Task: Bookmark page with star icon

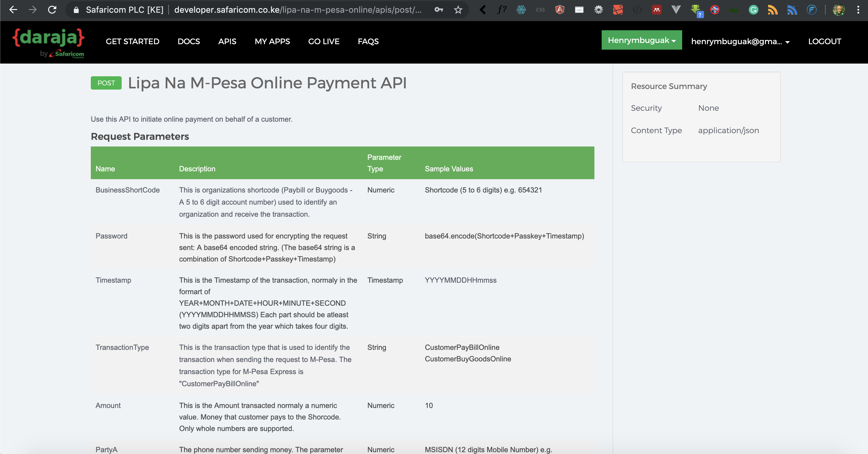Action: point(458,10)
